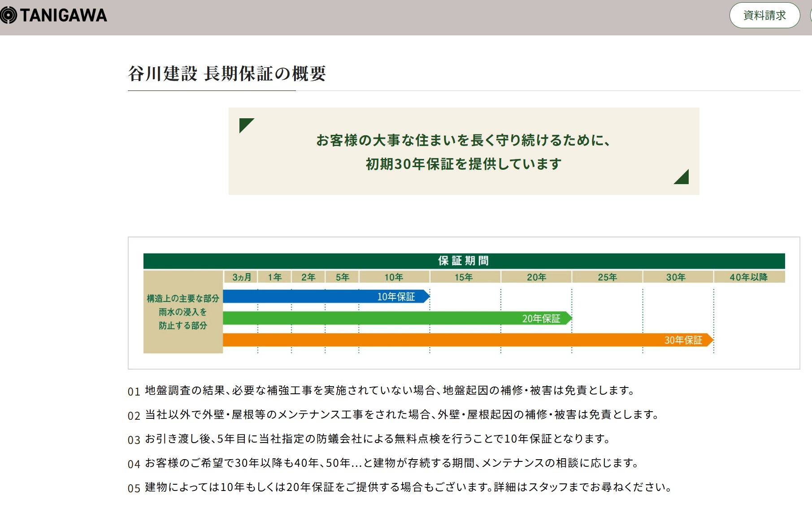Click the green triangle at banner bottom-right
This screenshot has height=508, width=812.
(x=682, y=178)
